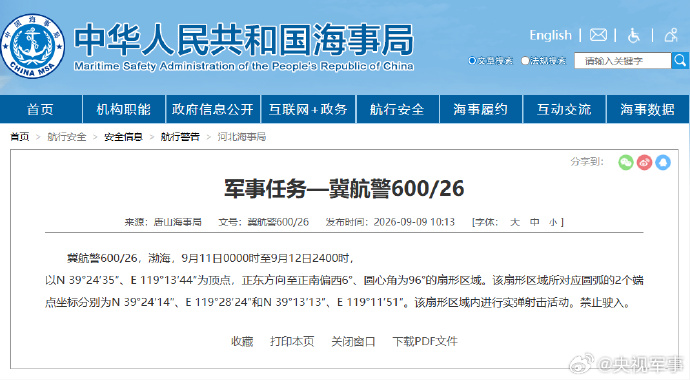This screenshot has height=380, width=690.
Task: Click the 分享到 label
Action: 587,162
